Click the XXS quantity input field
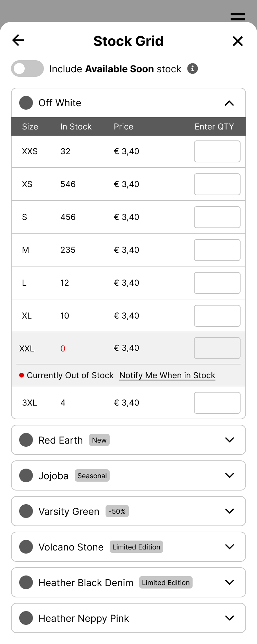Image resolution: width=257 pixels, height=644 pixels. click(217, 151)
